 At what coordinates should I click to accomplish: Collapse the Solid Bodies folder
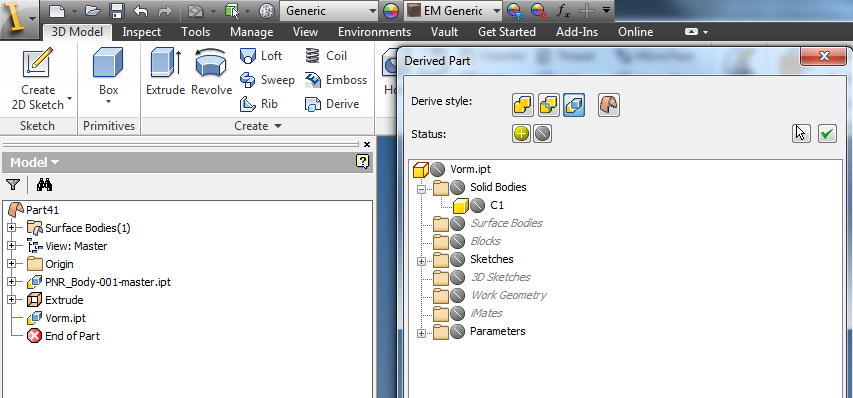coord(421,189)
